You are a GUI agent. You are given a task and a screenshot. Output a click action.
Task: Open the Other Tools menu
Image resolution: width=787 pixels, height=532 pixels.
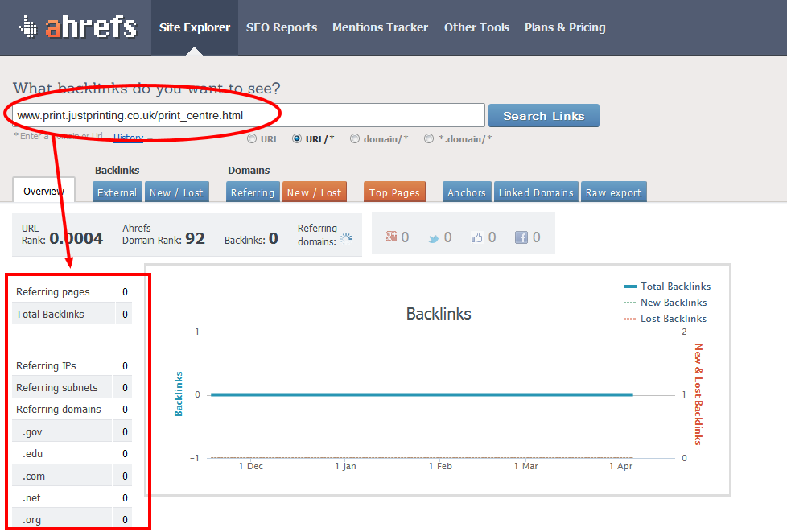tap(476, 27)
